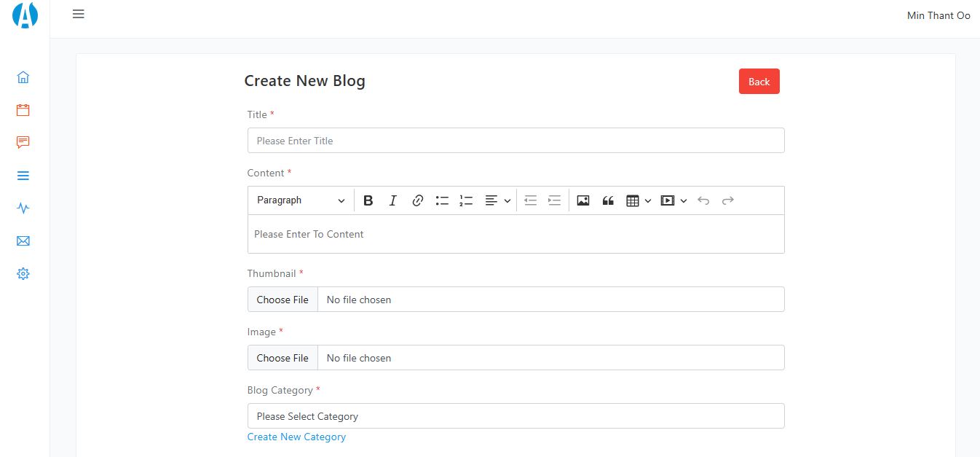Create a bulleted list in editor
The height and width of the screenshot is (457, 980).
442,200
